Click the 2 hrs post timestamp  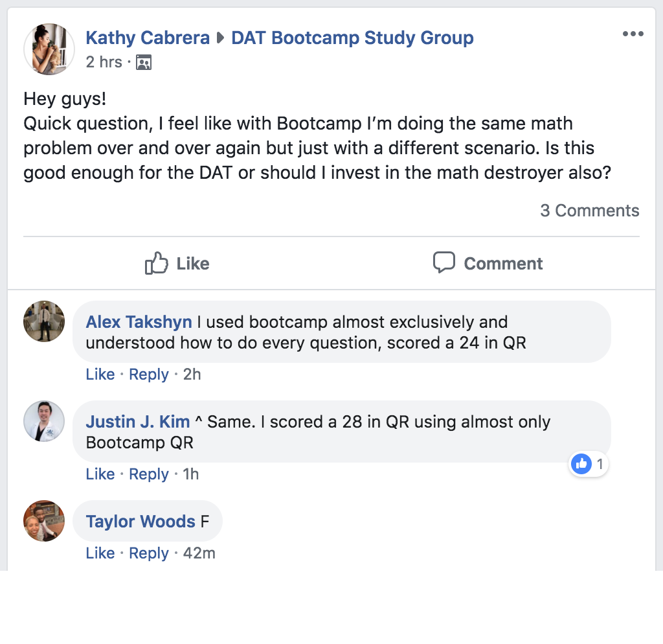point(104,62)
